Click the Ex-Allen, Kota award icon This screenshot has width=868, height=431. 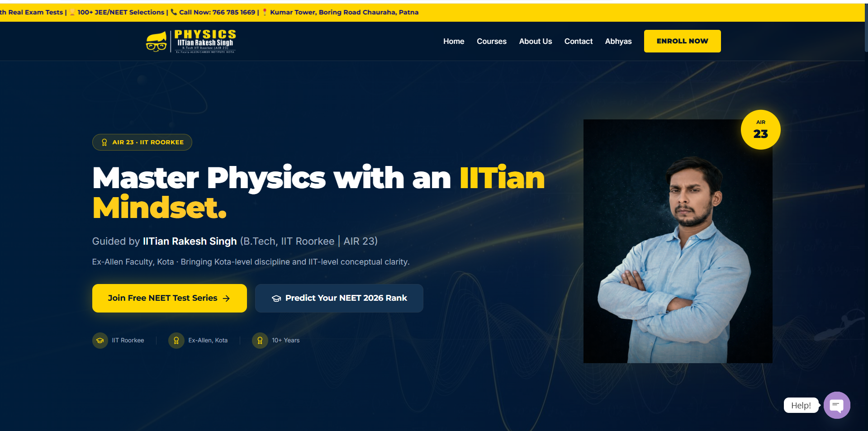coord(176,341)
